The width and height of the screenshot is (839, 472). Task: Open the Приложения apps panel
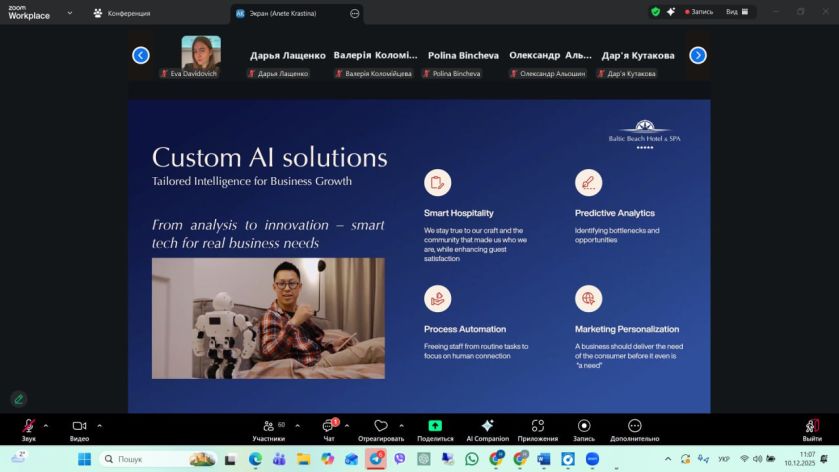[538, 430]
